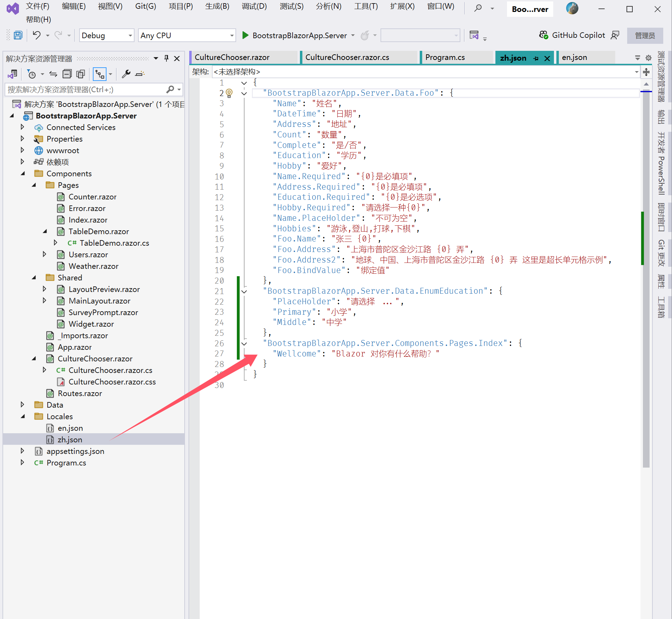Toggle pin on the zh.json tab
672x619 pixels.
536,59
